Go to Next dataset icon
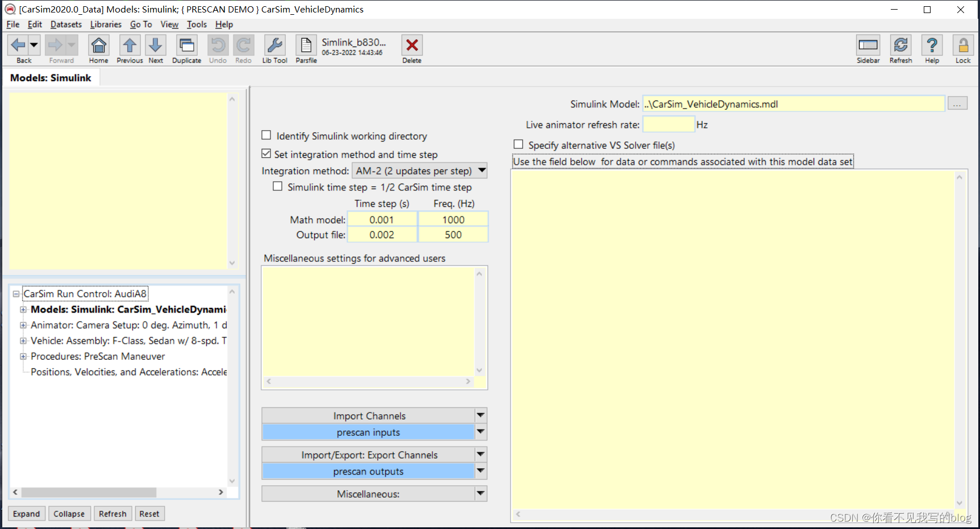980x529 pixels. pos(156,45)
